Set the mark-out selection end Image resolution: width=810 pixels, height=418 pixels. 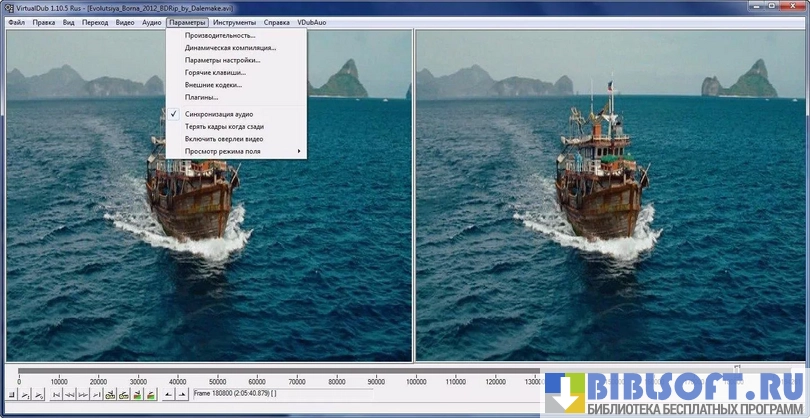tap(181, 395)
